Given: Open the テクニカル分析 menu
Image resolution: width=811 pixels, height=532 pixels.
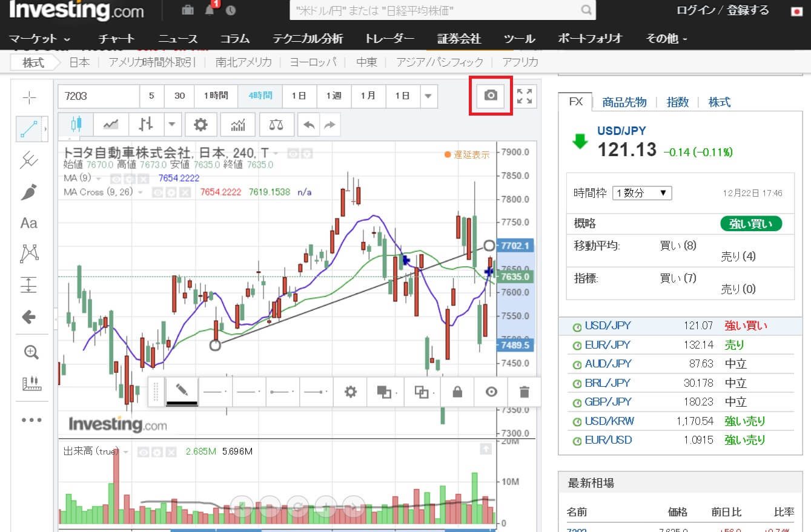Looking at the screenshot, I should pyautogui.click(x=308, y=39).
